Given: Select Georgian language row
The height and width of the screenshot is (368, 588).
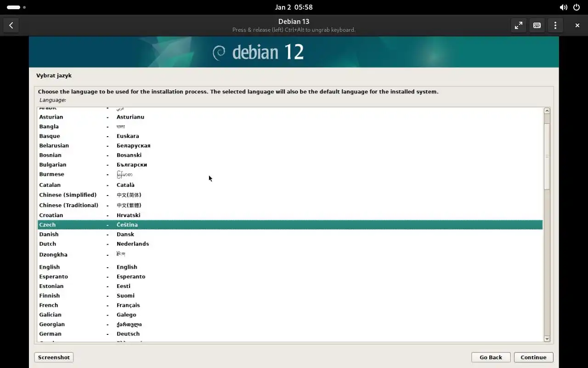Looking at the screenshot, I should pos(290,324).
